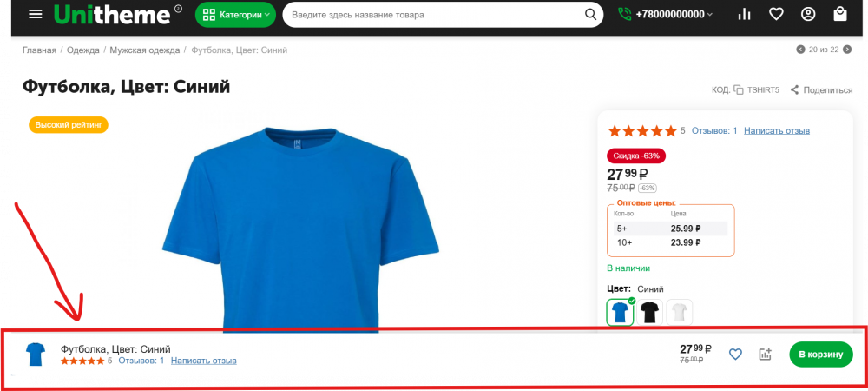The height and width of the screenshot is (391, 868).
Task: Add to wishlist via sticky bar heart
Action: [x=735, y=354]
